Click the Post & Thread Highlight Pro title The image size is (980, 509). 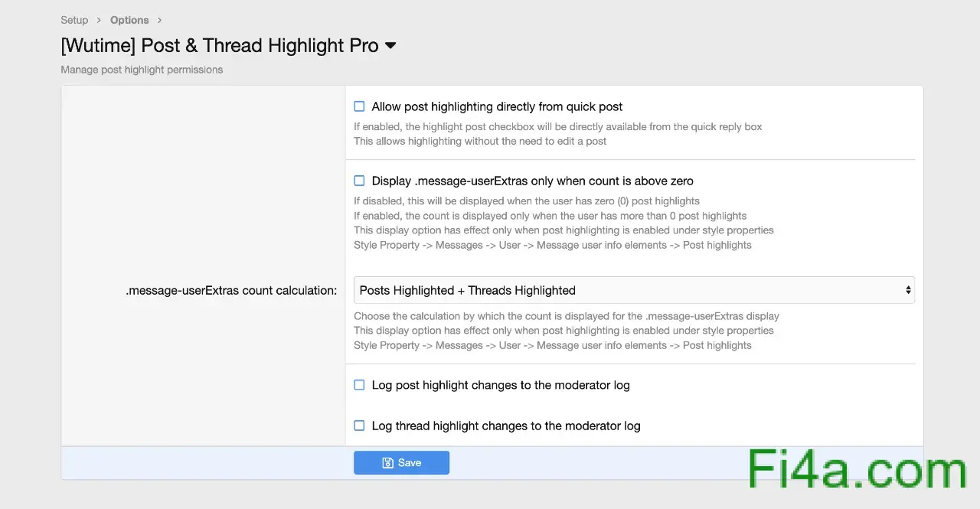pos(220,46)
